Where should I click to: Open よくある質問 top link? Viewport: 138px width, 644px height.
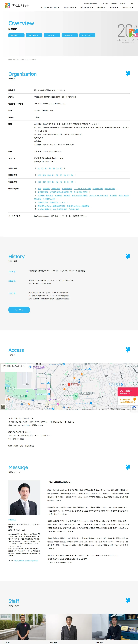point(104,4)
